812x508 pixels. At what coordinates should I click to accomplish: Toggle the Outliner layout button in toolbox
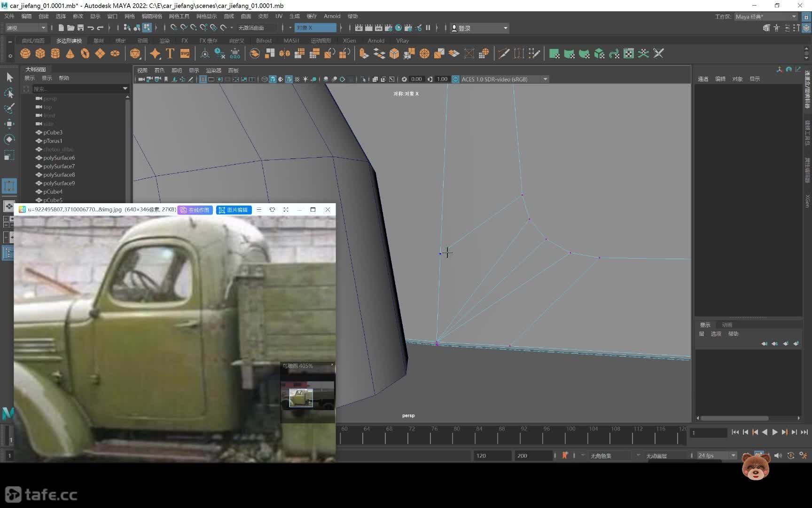[8, 253]
